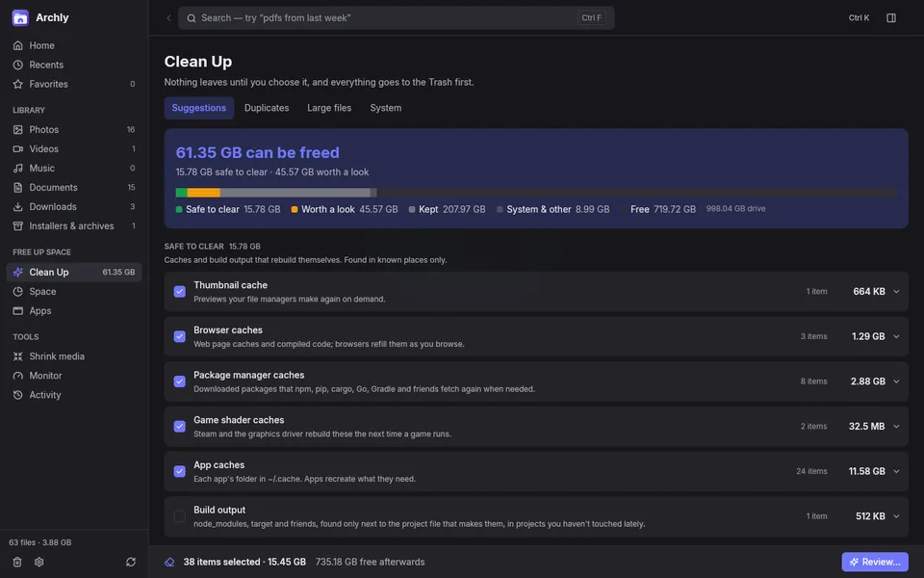The image size is (924, 578).
Task: Uncheck the Game shader caches checkbox
Action: (180, 427)
